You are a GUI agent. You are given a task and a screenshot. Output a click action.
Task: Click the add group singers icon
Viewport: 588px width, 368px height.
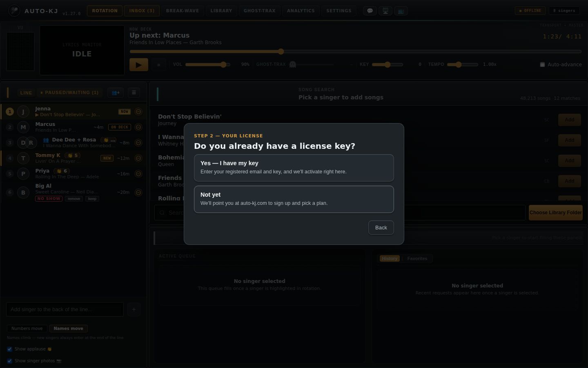116,93
